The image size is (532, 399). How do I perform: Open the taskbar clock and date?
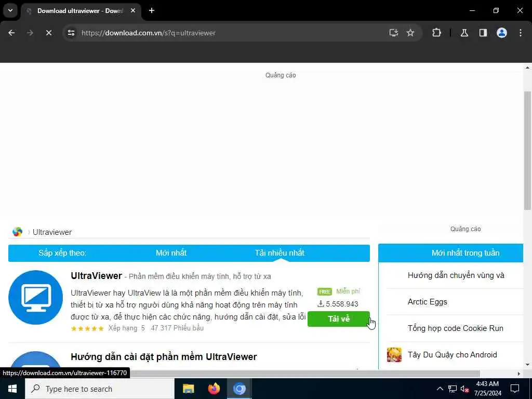click(x=487, y=389)
